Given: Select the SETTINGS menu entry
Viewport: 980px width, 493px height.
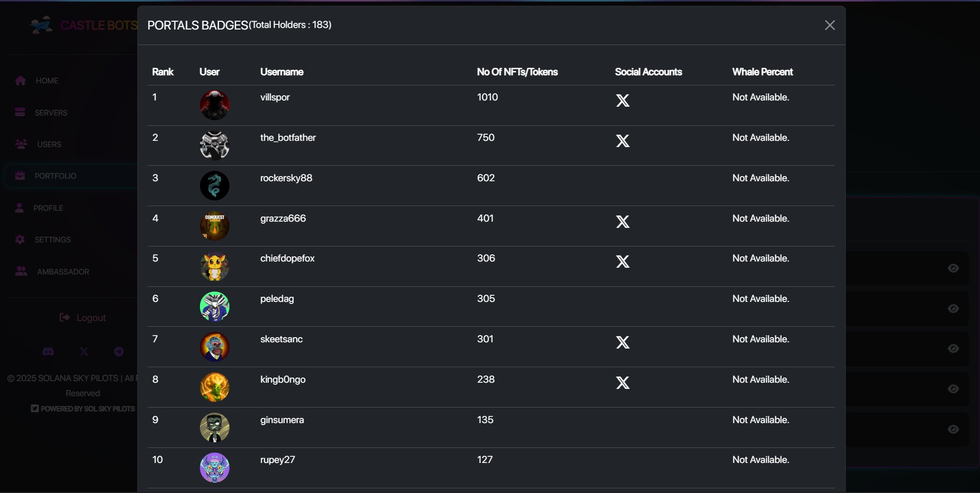Looking at the screenshot, I should [53, 239].
